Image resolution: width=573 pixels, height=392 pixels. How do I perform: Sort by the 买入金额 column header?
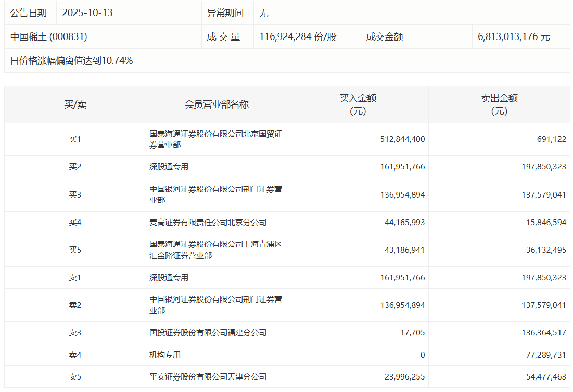pyautogui.click(x=358, y=104)
